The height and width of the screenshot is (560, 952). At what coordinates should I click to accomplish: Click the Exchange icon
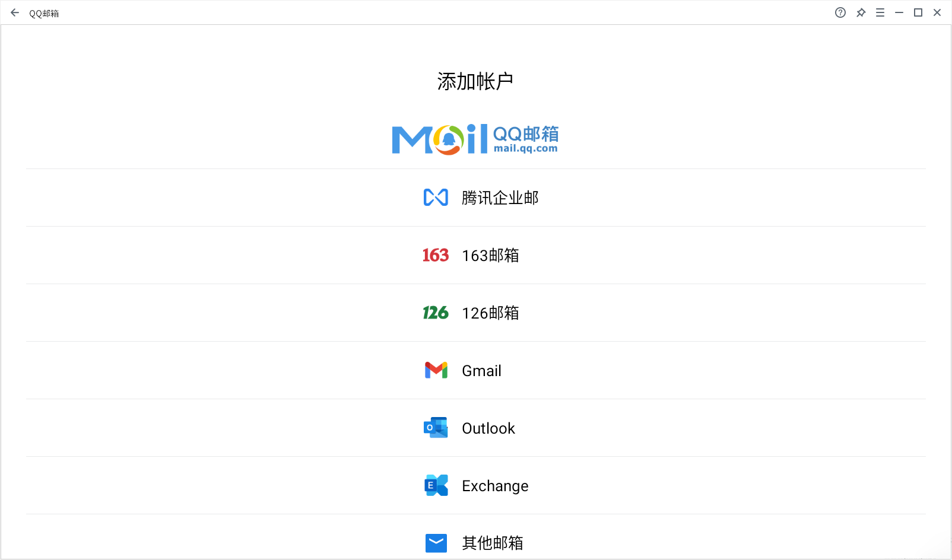coord(436,485)
